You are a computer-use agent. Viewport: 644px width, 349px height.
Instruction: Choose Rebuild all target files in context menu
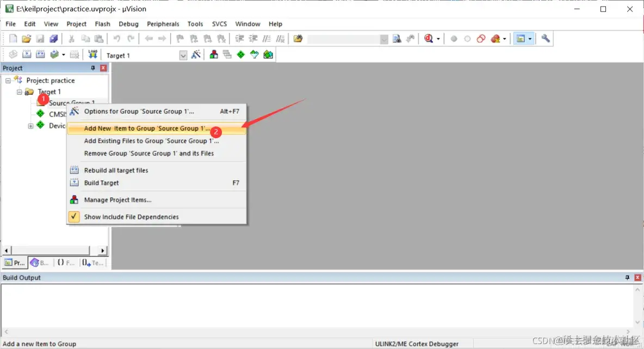[157, 170]
